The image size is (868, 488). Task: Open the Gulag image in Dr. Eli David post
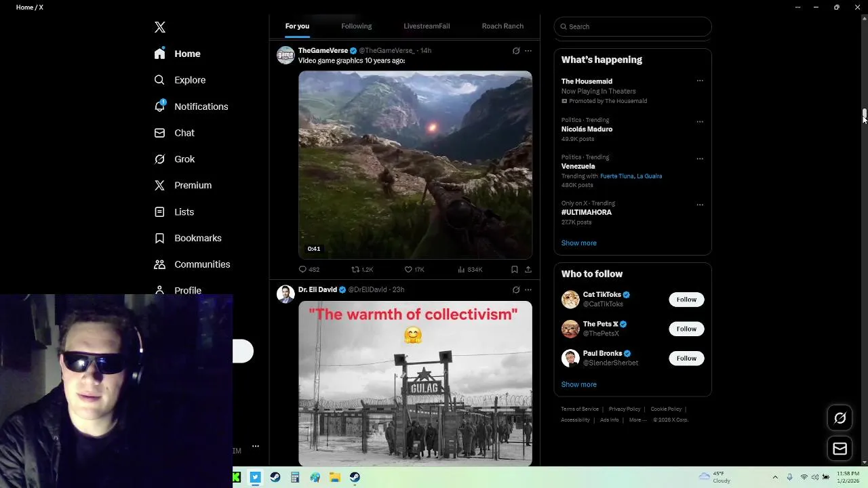click(x=415, y=384)
